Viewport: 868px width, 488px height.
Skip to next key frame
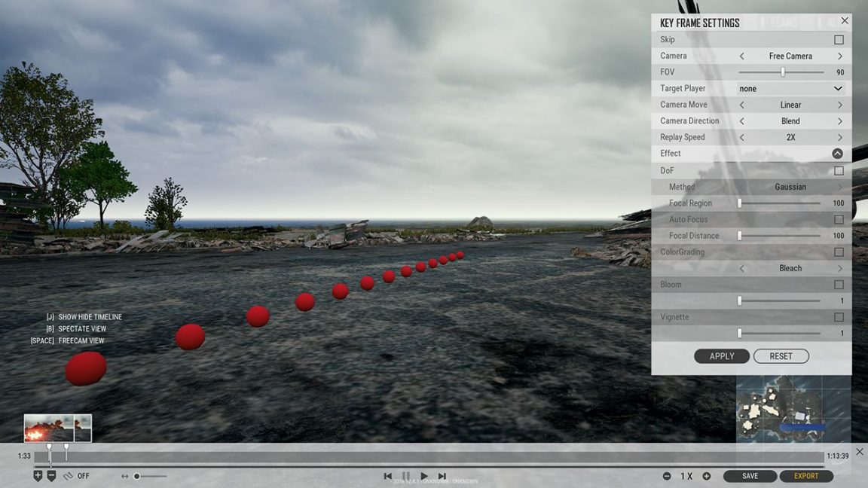[x=442, y=476]
